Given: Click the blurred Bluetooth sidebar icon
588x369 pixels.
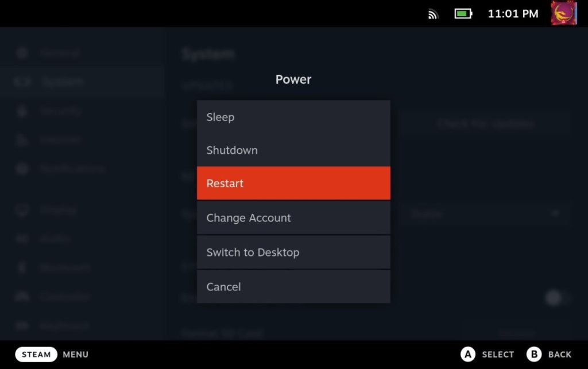Looking at the screenshot, I should point(22,267).
